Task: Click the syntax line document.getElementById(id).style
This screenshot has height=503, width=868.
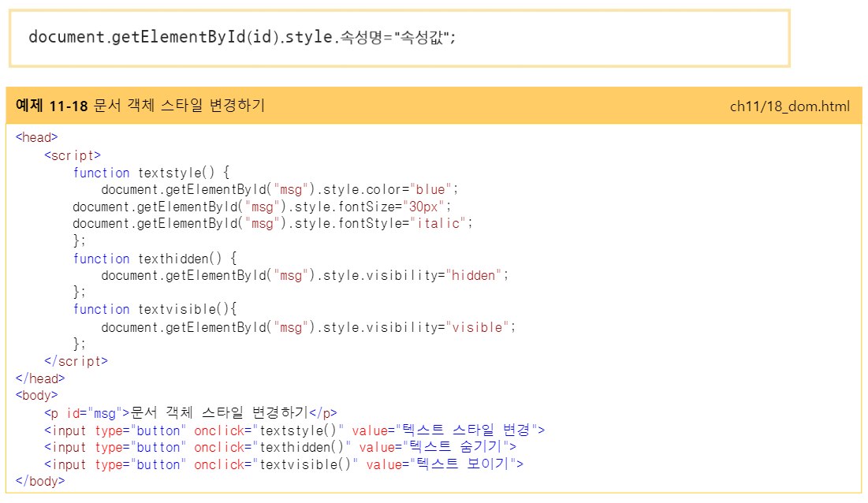Action: (x=242, y=37)
